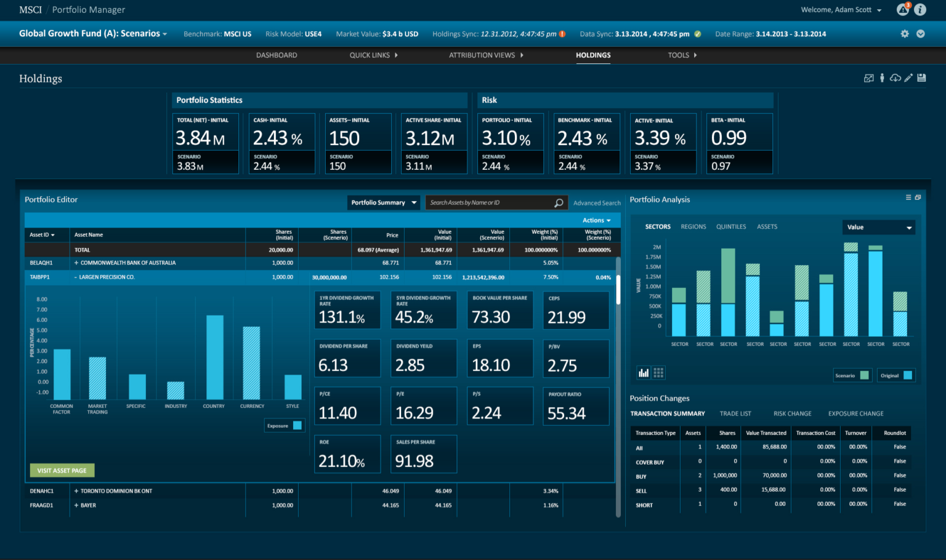946x560 pixels.
Task: Switch to the Assets tab
Action: coord(767,227)
